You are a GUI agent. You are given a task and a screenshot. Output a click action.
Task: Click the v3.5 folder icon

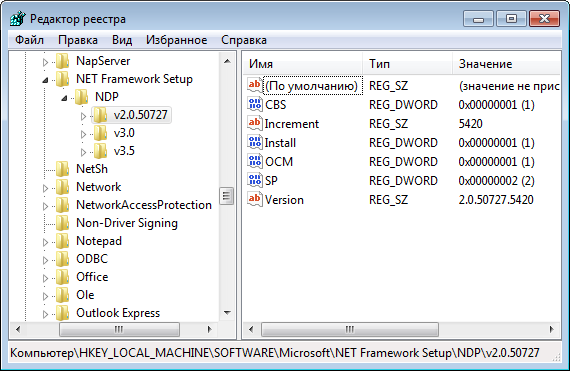click(x=100, y=151)
